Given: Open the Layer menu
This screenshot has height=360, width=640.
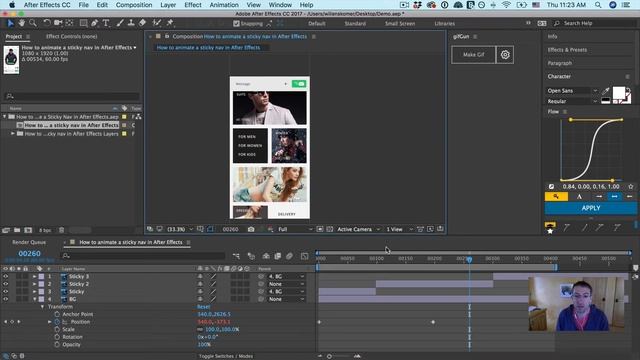Looking at the screenshot, I should tap(168, 5).
